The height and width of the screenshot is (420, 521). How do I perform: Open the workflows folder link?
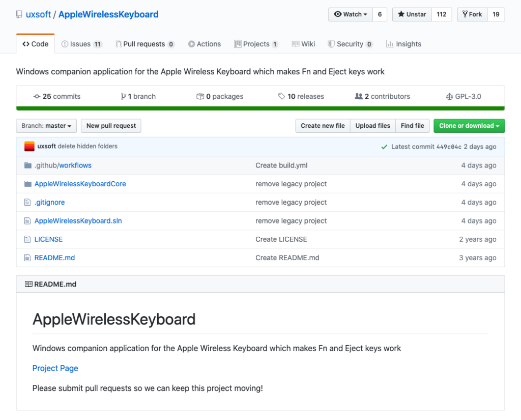(75, 165)
